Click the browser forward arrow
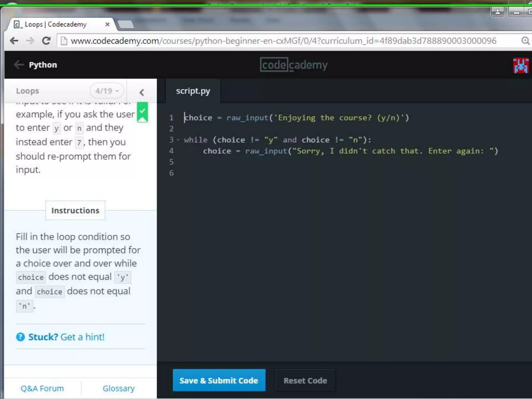The height and width of the screenshot is (399, 532). pyautogui.click(x=30, y=41)
